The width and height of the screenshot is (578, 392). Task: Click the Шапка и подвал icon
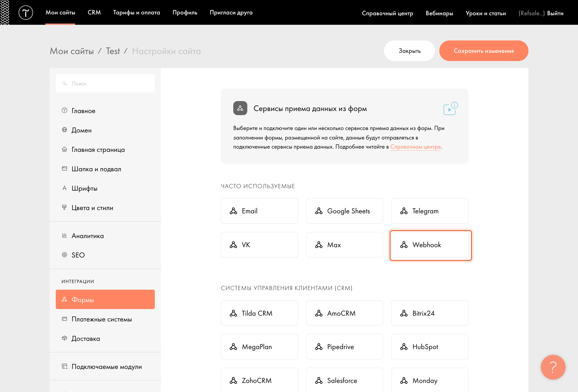[x=64, y=169]
